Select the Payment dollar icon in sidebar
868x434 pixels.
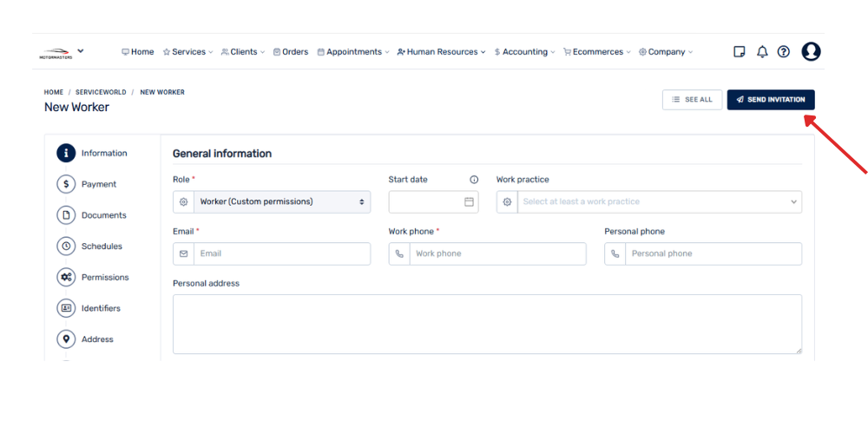pyautogui.click(x=66, y=184)
